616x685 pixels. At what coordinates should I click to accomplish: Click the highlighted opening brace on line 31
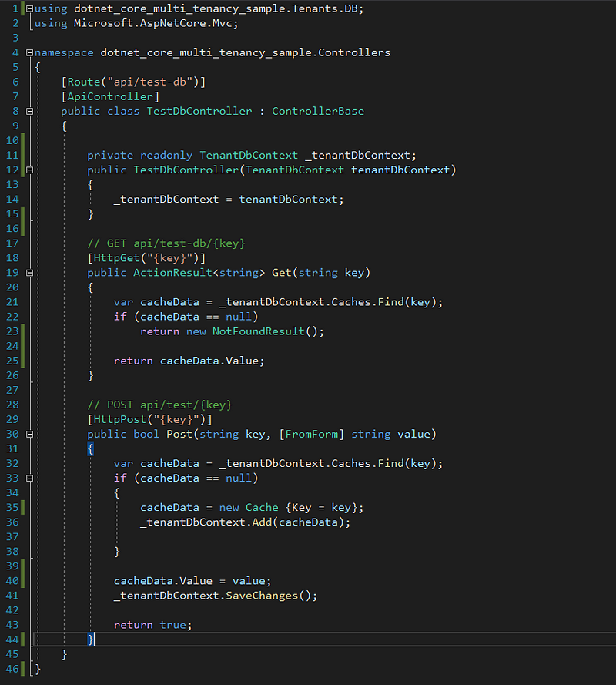pyautogui.click(x=90, y=448)
